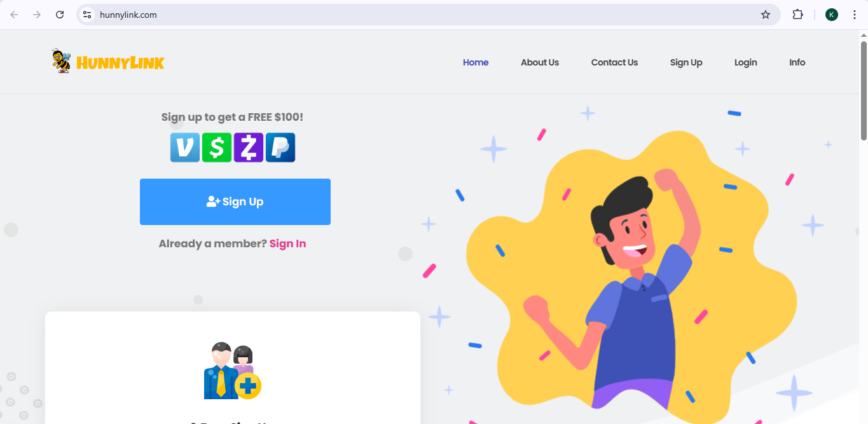The height and width of the screenshot is (424, 868).
Task: Open the Info navigation item
Action: pos(797,62)
